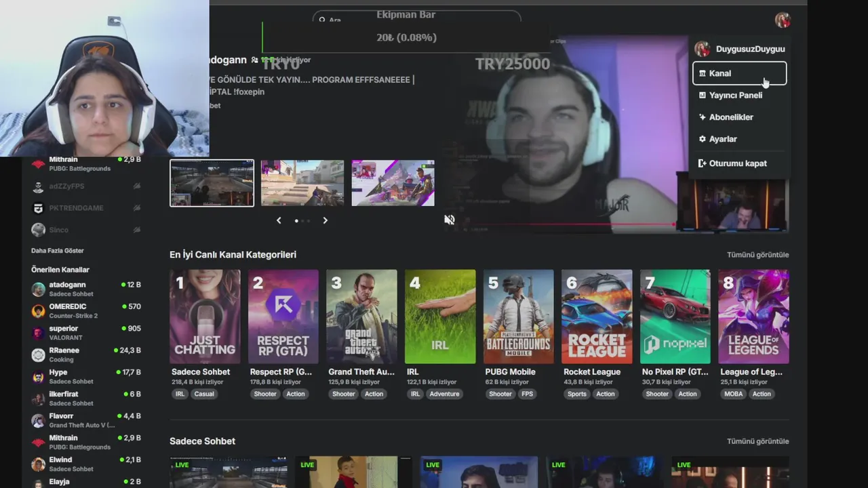Click the FPS tag under PUBG Mobile

(527, 394)
